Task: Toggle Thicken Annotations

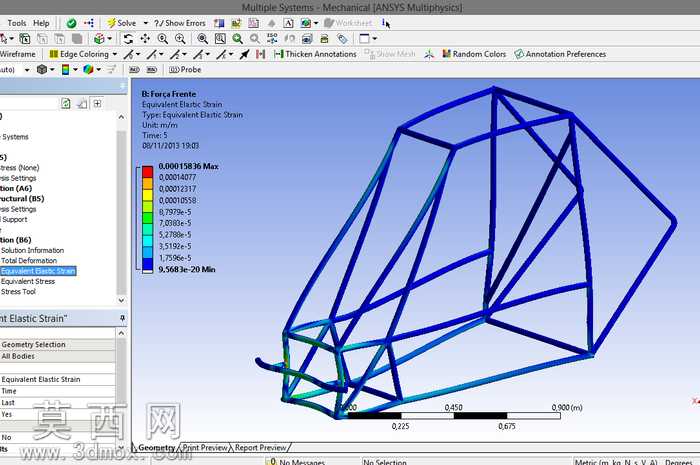Action: 315,54
